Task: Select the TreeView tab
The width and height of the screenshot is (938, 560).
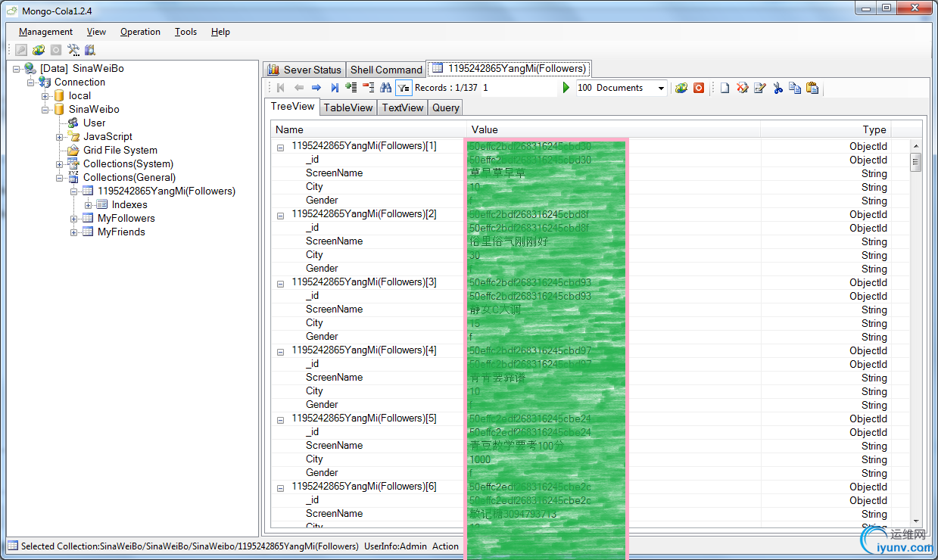Action: pos(292,107)
